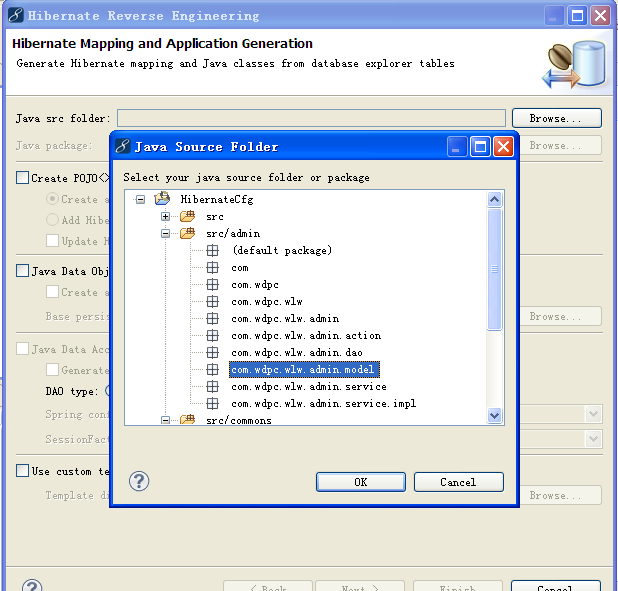Viewport: 618px width, 591px height.
Task: Maximize the Java Source Folder dialog
Action: coord(480,147)
